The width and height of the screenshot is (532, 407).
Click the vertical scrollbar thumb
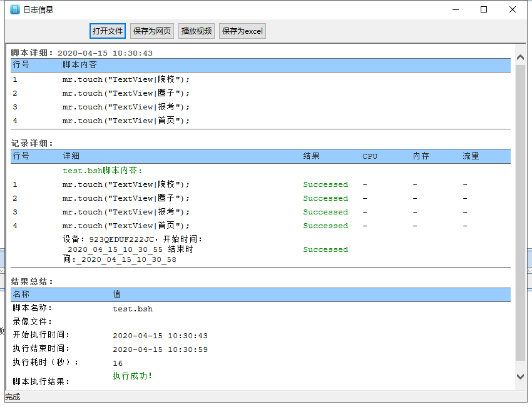coord(520,213)
